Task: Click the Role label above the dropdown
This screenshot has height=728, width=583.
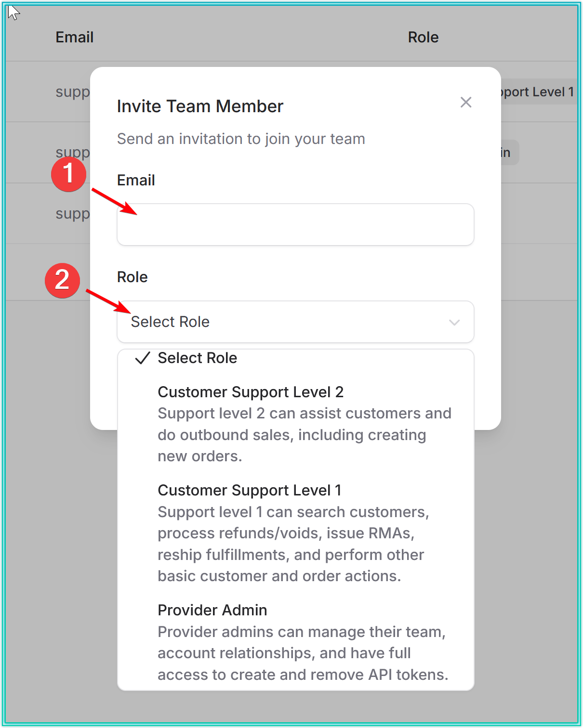Action: click(132, 277)
